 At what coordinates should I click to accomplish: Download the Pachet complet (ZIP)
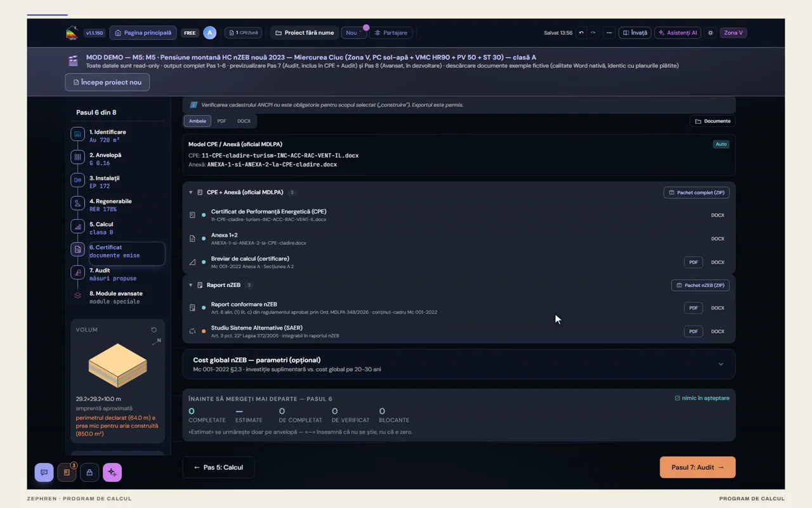click(697, 192)
